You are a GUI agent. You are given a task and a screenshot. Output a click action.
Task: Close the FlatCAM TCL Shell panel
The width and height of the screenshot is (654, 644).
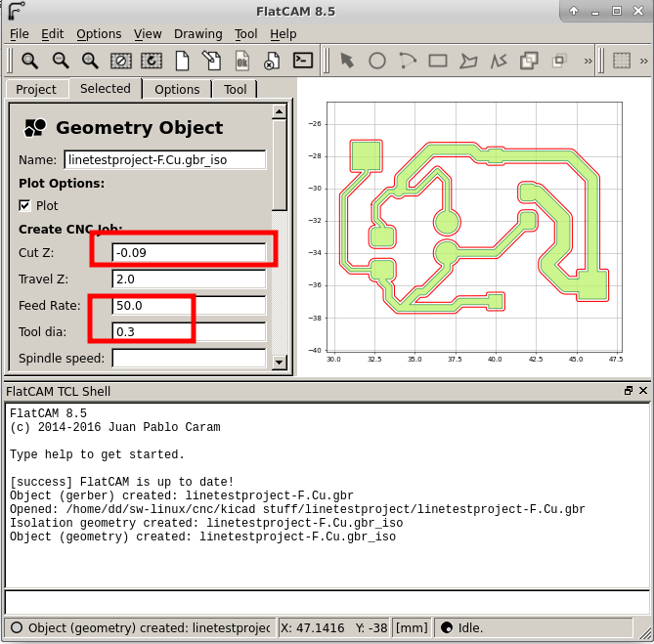643,391
